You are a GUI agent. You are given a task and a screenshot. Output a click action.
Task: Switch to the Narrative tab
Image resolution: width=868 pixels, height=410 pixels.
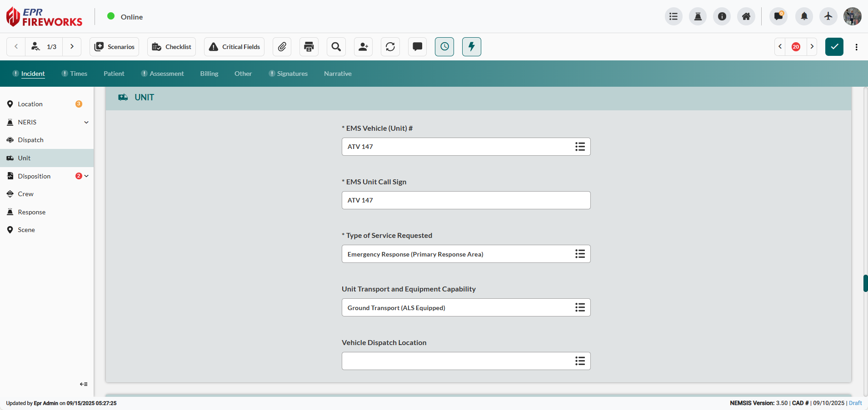tap(338, 74)
